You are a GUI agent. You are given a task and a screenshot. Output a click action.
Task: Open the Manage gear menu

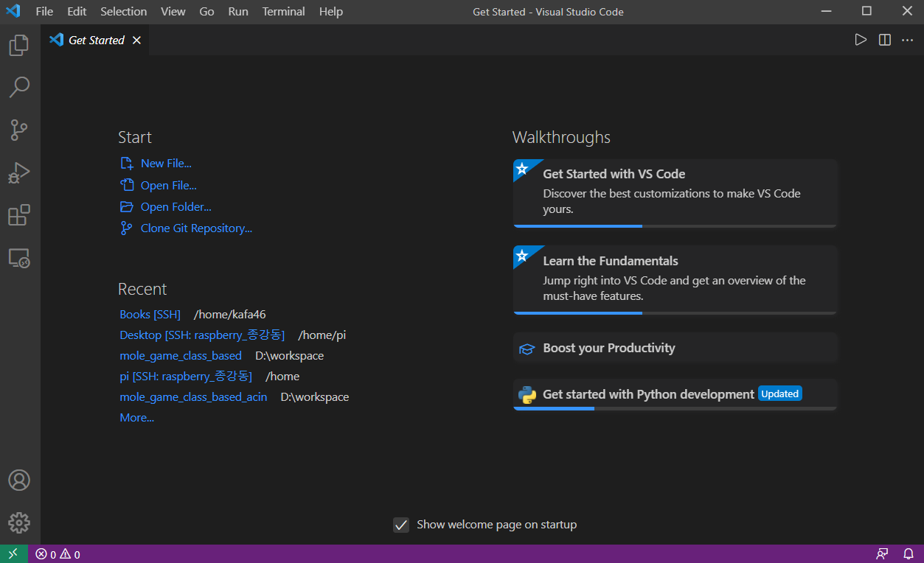point(19,522)
